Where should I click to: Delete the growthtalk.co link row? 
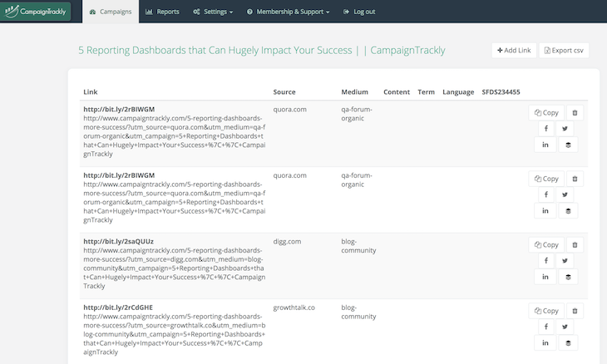[x=575, y=311]
